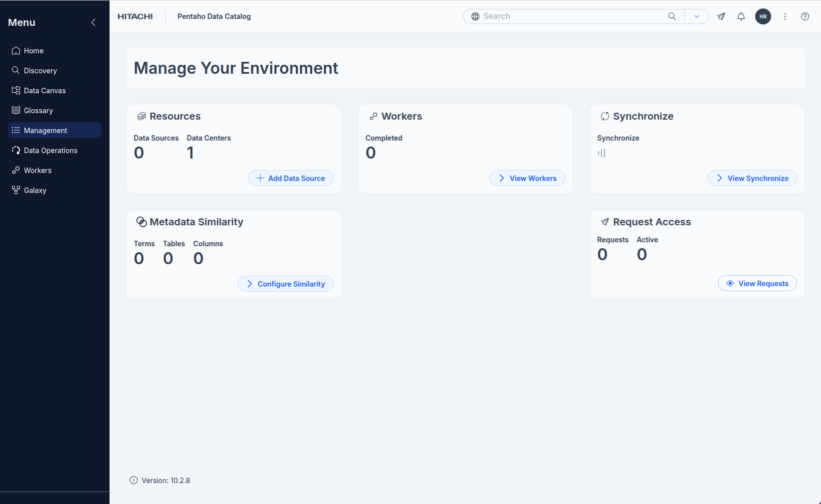821x504 pixels.
Task: Open the help question mark icon
Action: pyautogui.click(x=805, y=16)
